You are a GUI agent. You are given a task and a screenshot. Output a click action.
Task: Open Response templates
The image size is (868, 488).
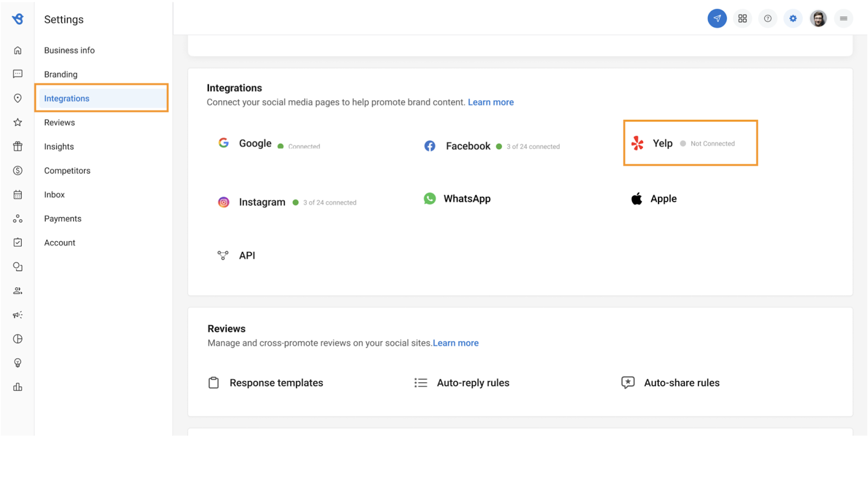(266, 383)
